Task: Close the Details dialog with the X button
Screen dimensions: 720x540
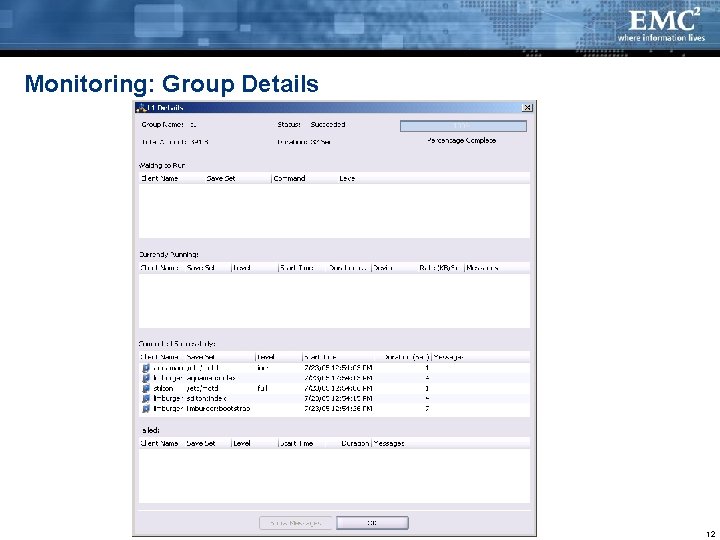Action: 527,107
